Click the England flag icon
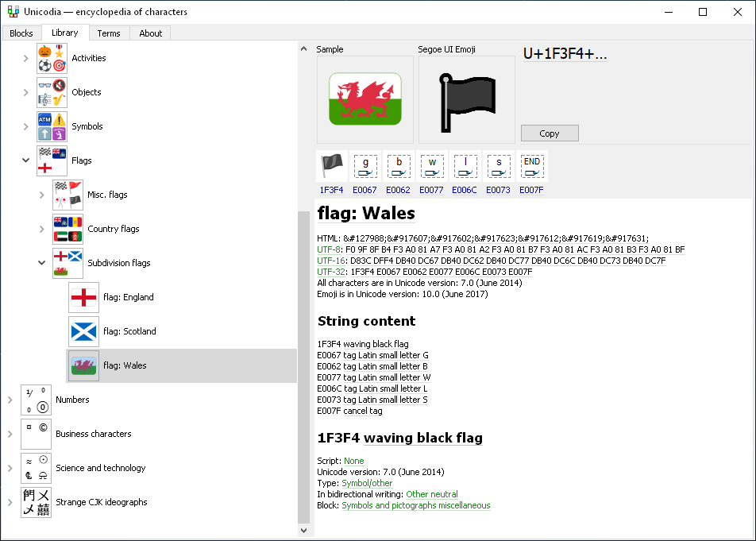Image resolution: width=756 pixels, height=541 pixels. pos(84,297)
